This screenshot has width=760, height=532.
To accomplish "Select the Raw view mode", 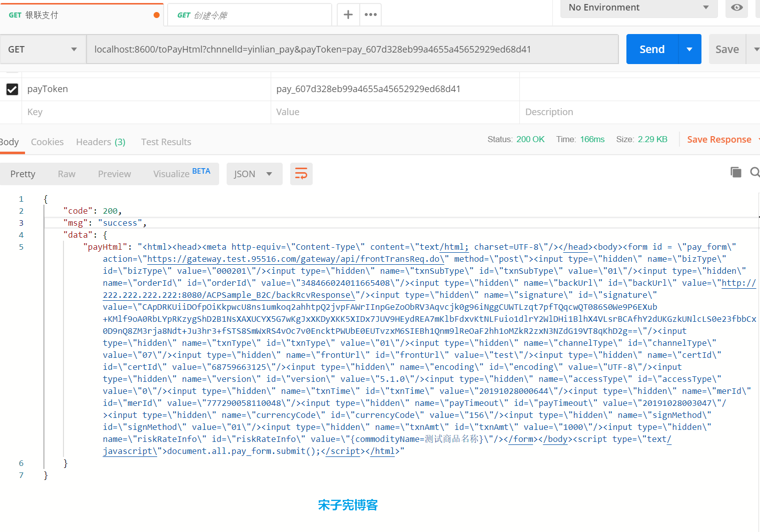I will click(x=67, y=174).
